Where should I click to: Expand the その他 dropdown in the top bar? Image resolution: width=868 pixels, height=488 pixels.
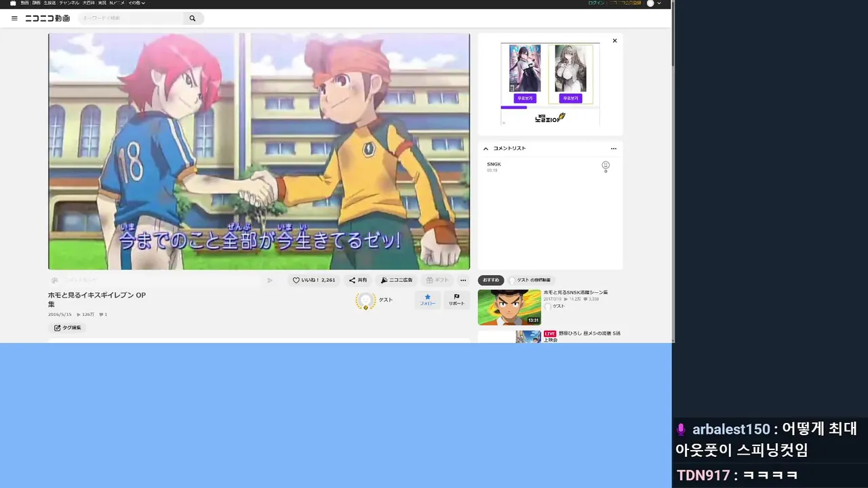(x=137, y=3)
